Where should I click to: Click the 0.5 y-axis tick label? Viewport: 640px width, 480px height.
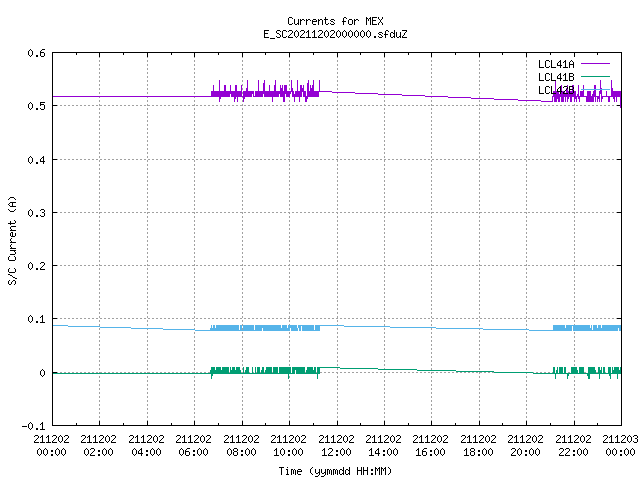coord(36,106)
